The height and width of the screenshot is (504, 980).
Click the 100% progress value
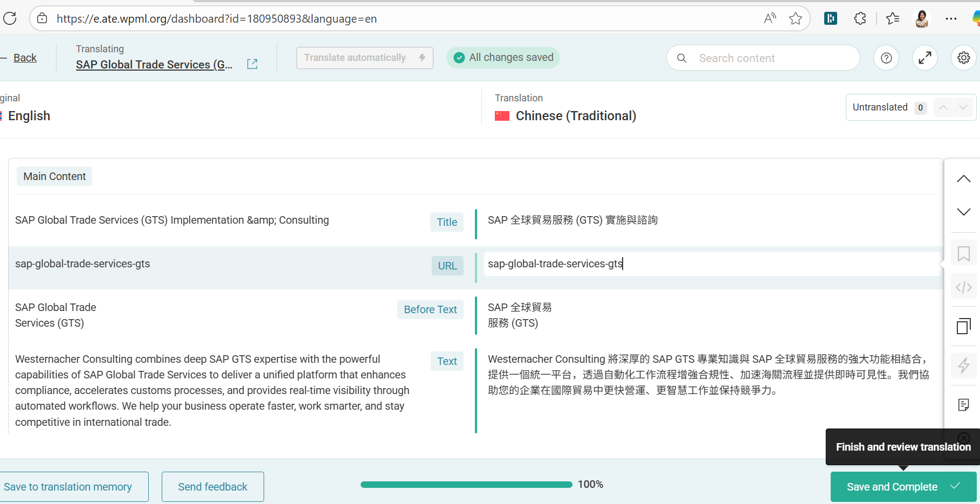590,484
